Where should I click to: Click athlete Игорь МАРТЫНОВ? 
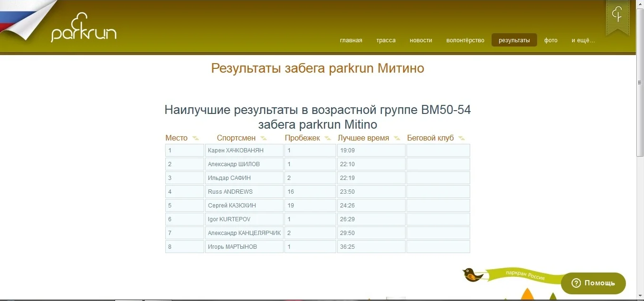(x=232, y=247)
